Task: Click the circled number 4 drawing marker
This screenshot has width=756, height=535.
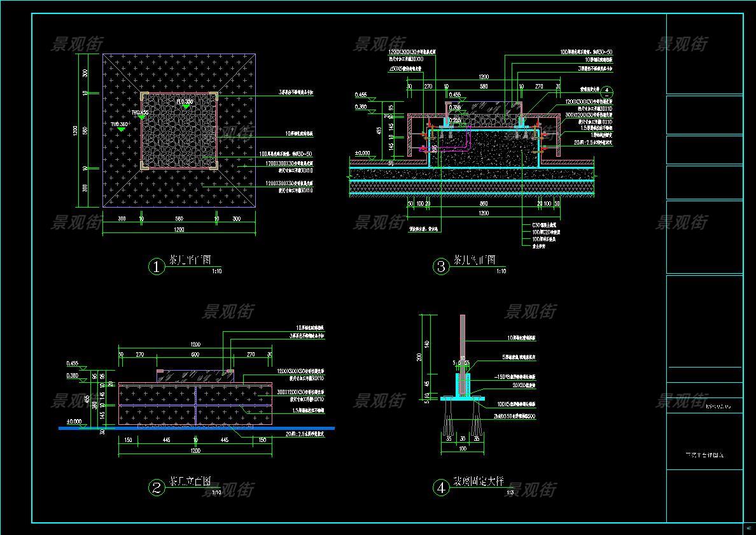Action: click(x=442, y=488)
